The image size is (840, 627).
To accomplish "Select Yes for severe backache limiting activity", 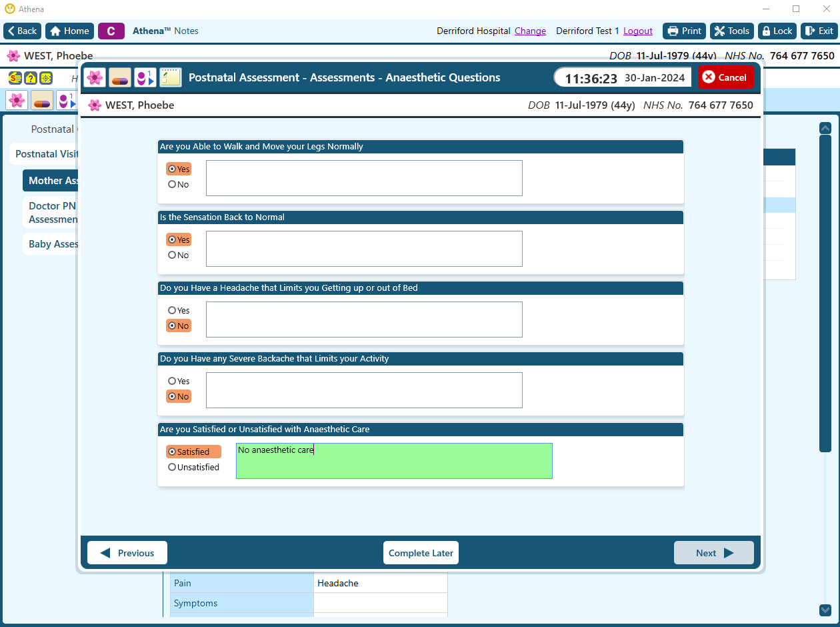I will [x=179, y=381].
